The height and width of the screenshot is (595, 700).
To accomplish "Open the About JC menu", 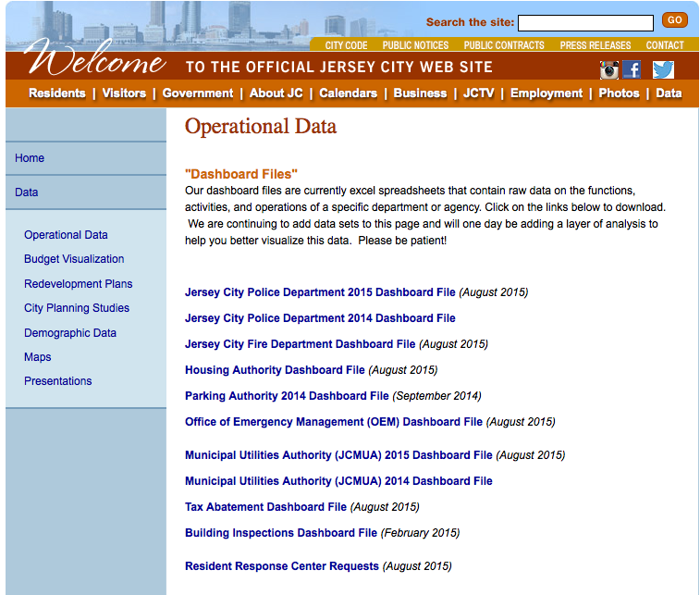I will pos(276,93).
